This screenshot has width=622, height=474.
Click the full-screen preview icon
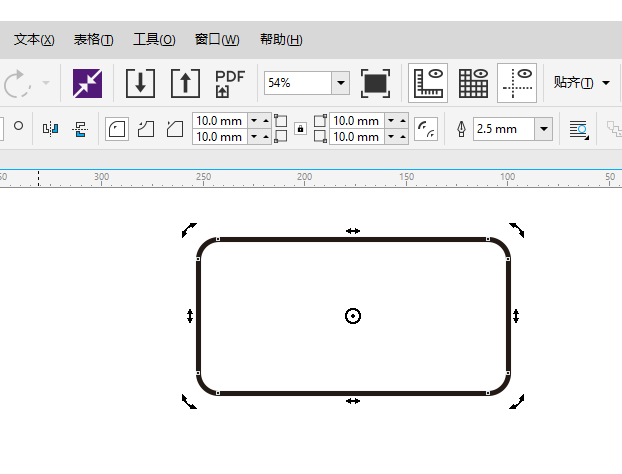[375, 83]
